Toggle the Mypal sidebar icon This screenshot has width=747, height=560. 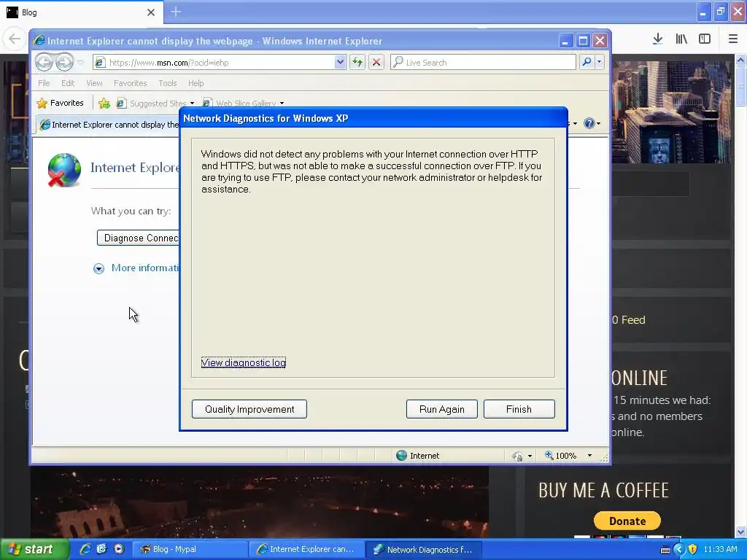[x=705, y=39]
